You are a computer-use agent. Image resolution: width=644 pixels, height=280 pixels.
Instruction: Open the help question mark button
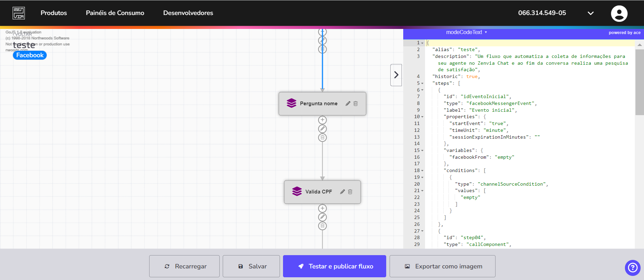click(633, 268)
